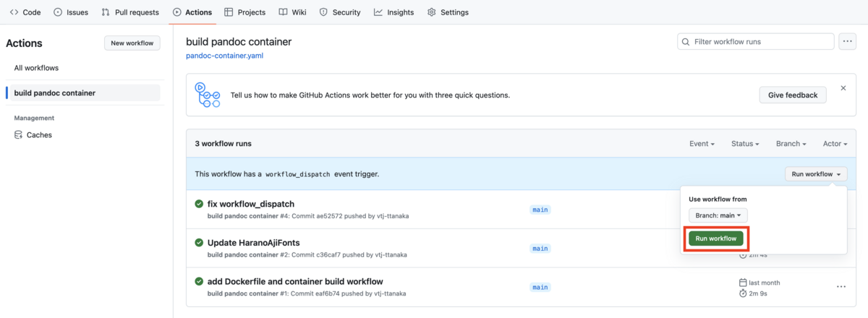Click calendar icon on add Dockerfile run
The width and height of the screenshot is (868, 318).
click(x=743, y=283)
